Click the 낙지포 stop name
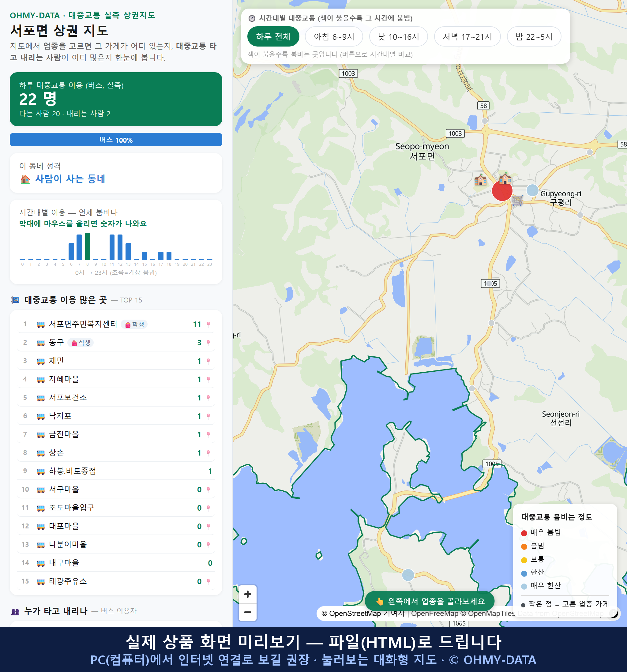This screenshot has width=627, height=672. point(60,416)
